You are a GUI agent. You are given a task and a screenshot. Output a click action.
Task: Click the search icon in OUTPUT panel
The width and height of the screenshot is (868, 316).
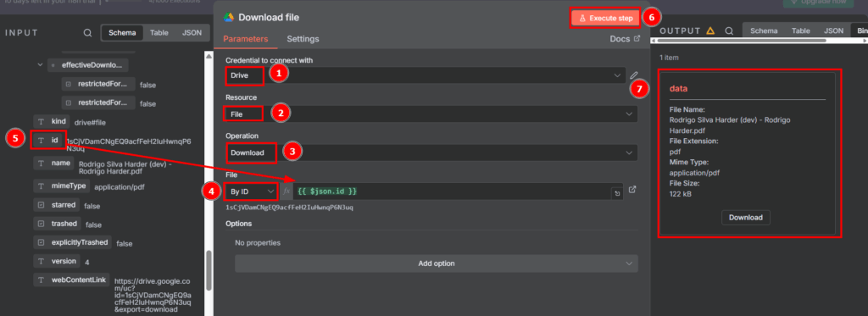[729, 31]
